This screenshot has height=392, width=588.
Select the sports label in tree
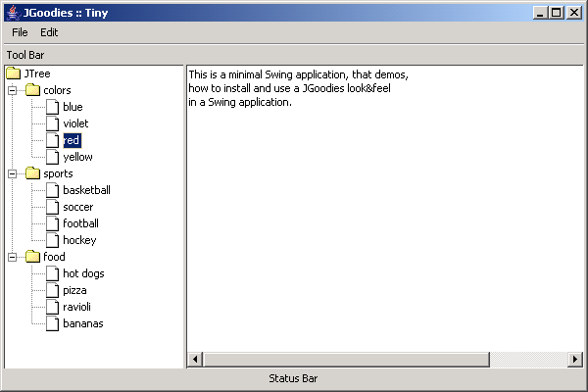(58, 173)
